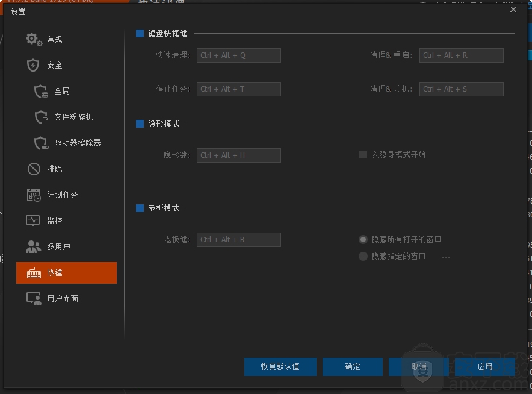The image size is (532, 394).
Task: Click the 取消 cancel button
Action: coord(419,367)
